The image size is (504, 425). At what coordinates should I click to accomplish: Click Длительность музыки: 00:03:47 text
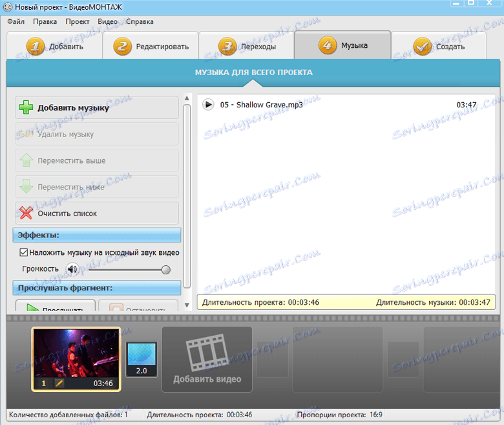click(433, 303)
